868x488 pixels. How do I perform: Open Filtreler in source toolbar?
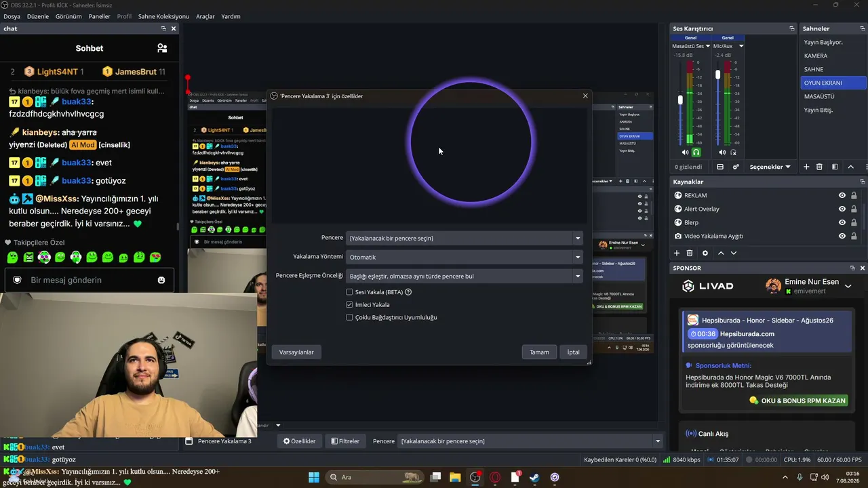pyautogui.click(x=345, y=441)
